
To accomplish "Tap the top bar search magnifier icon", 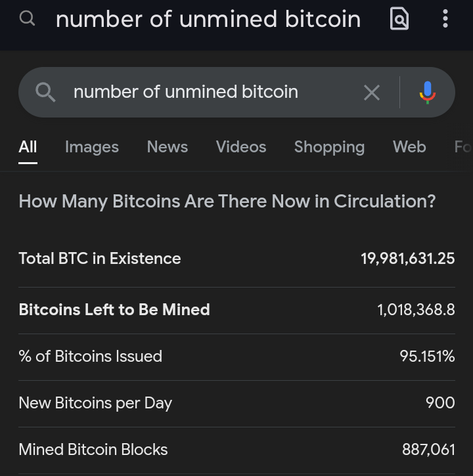I will click(x=27, y=18).
